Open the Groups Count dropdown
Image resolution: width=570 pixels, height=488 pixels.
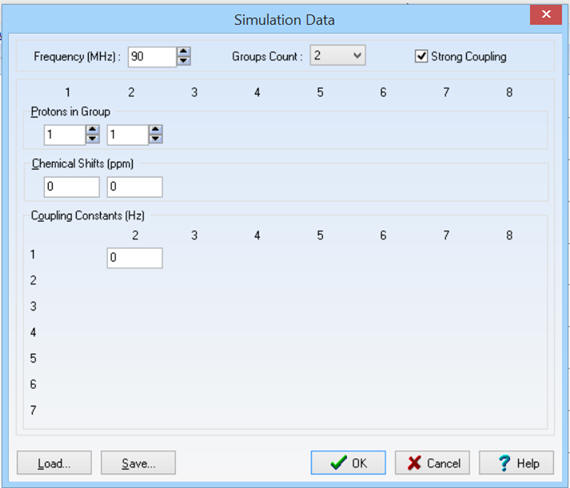click(x=338, y=56)
